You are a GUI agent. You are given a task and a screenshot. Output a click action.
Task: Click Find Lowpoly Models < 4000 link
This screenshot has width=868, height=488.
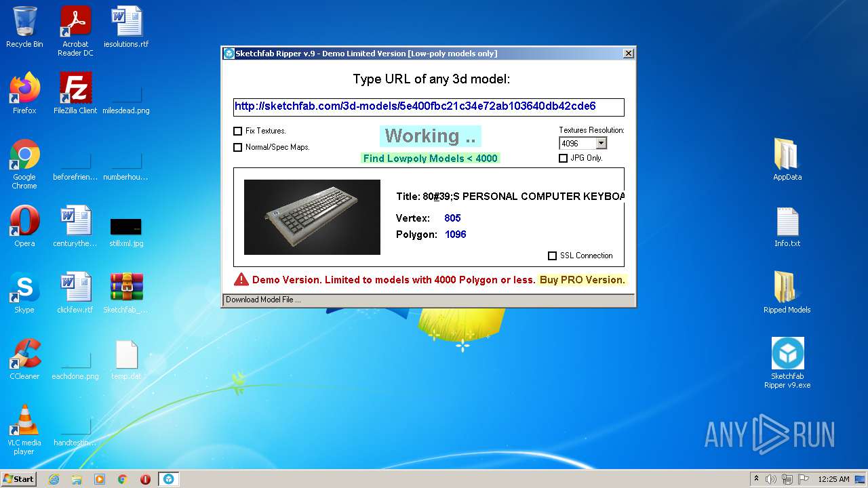(431, 158)
